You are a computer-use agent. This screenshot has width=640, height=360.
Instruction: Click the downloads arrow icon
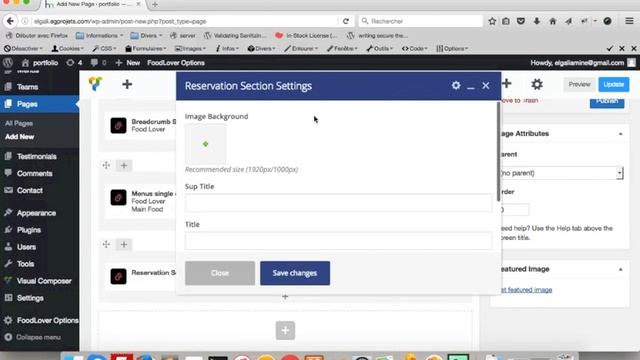(x=537, y=21)
